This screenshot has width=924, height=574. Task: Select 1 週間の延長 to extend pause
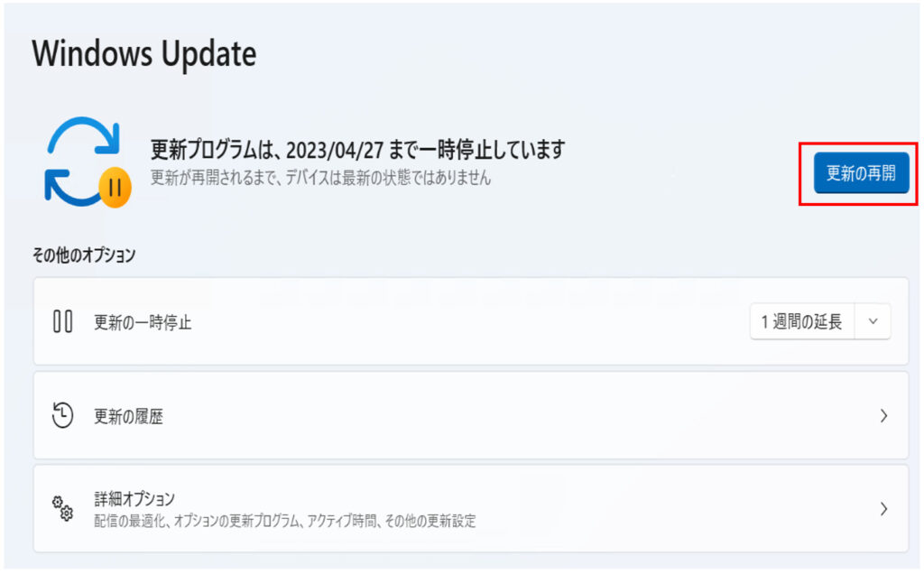(802, 321)
